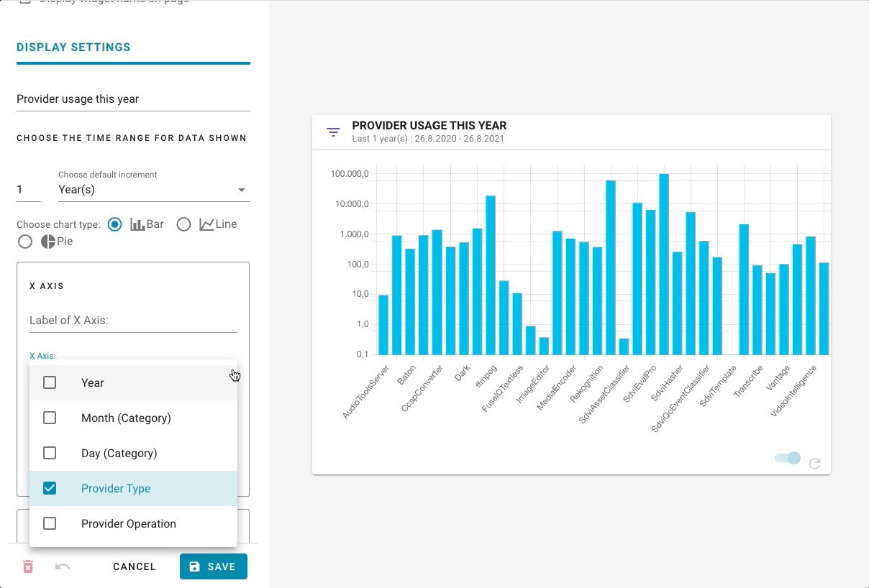This screenshot has width=869, height=588.
Task: Edit the widget title field
Action: pyautogui.click(x=133, y=99)
